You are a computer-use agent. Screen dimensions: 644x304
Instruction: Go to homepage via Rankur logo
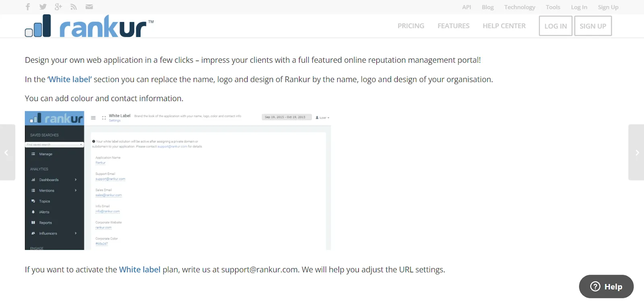pos(89,26)
